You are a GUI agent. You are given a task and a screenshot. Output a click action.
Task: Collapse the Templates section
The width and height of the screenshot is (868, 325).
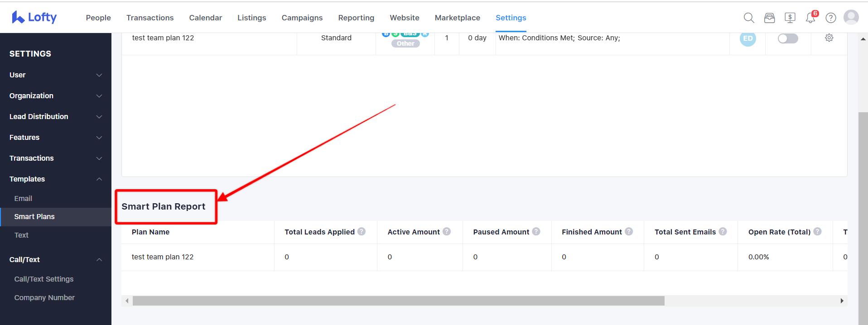point(56,179)
